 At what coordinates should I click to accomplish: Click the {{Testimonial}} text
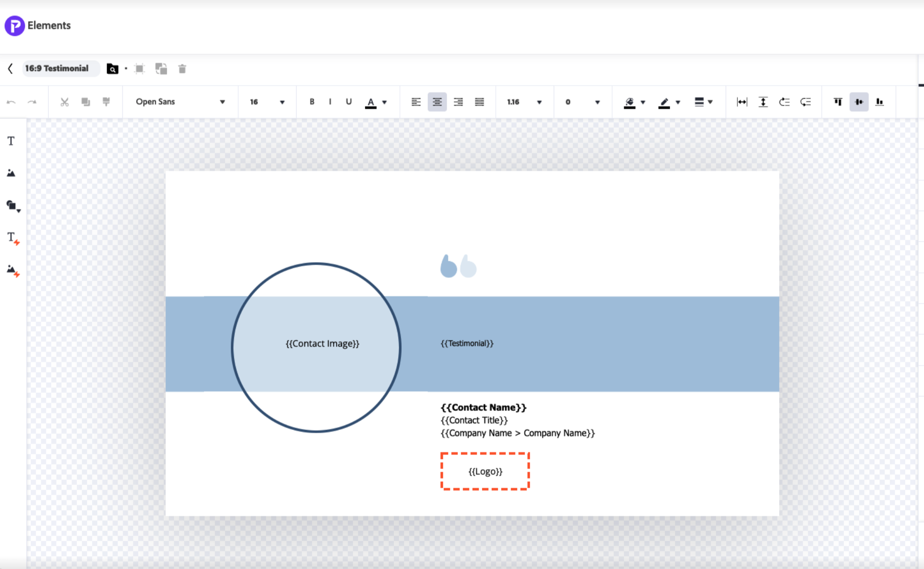467,343
